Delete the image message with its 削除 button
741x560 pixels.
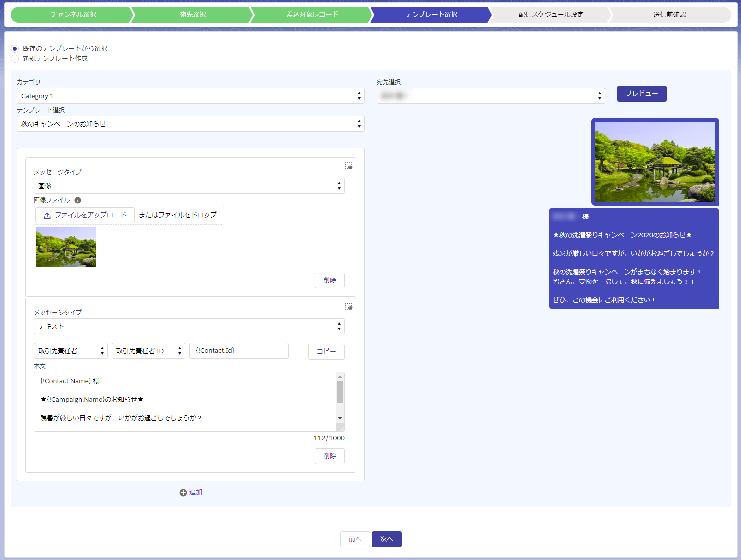point(330,280)
